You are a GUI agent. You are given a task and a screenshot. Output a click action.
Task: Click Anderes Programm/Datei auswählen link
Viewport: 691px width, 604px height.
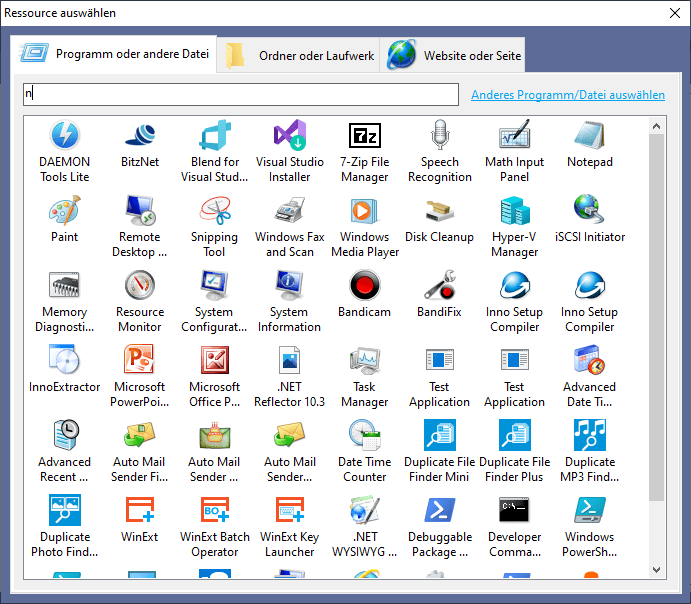pyautogui.click(x=568, y=95)
